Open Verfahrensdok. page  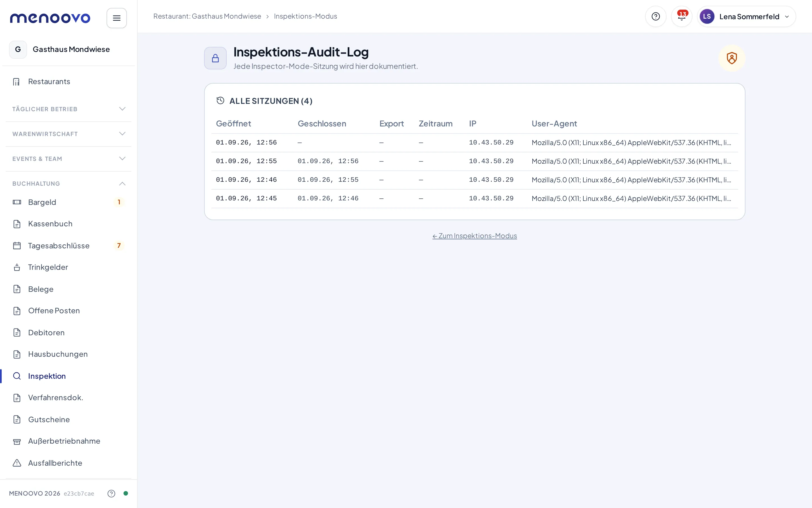click(69, 397)
